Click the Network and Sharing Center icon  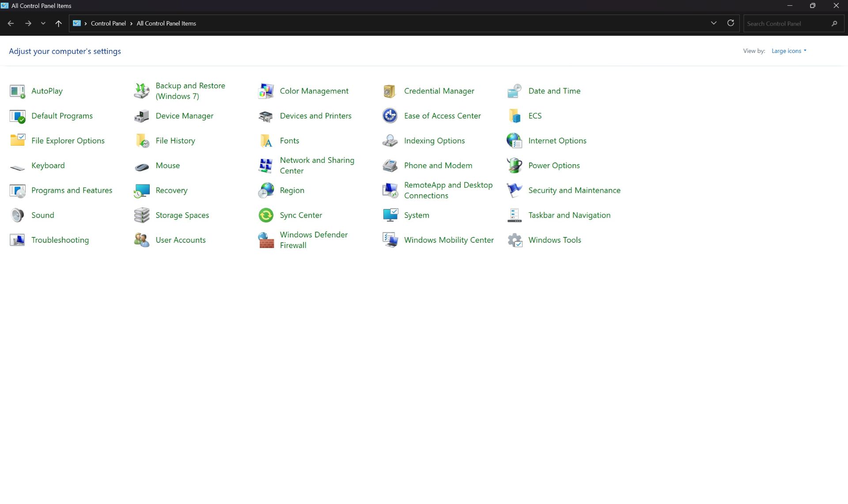coord(266,165)
